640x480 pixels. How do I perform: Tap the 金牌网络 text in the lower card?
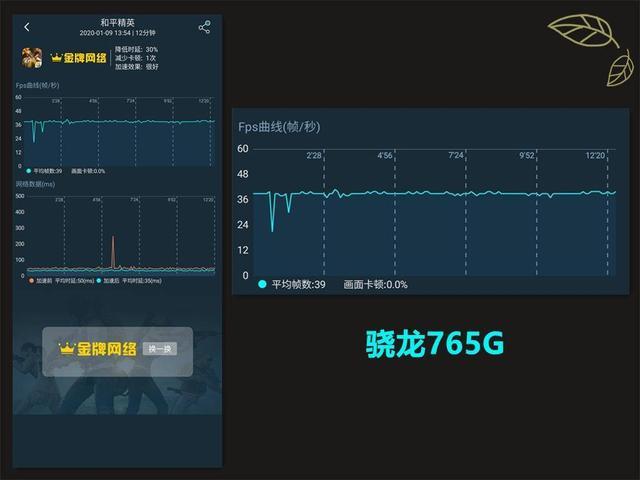coord(107,349)
